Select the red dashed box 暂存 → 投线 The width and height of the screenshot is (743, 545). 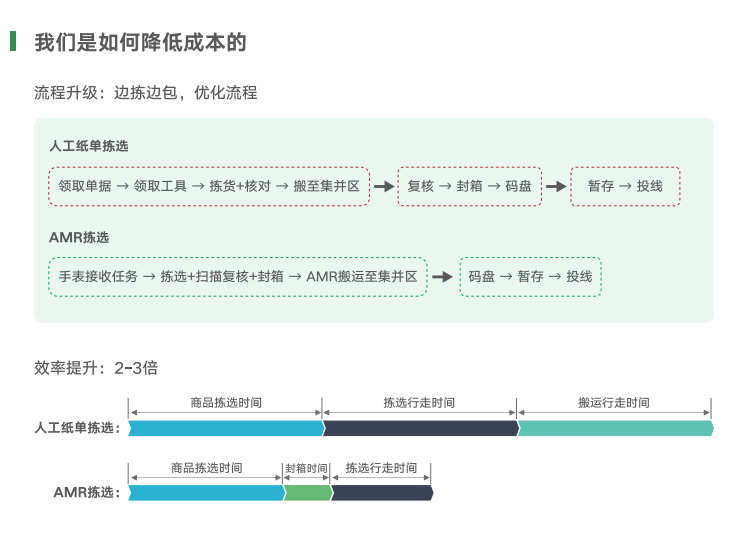click(x=625, y=186)
